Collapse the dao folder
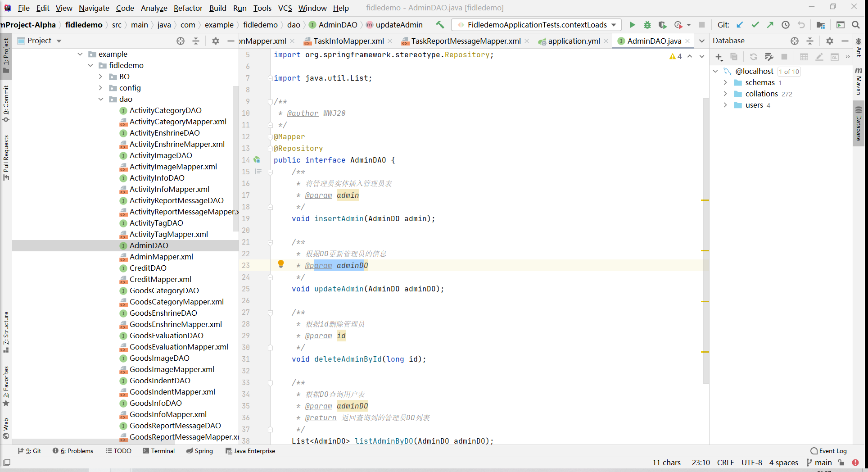This screenshot has width=868, height=472. 101,99
